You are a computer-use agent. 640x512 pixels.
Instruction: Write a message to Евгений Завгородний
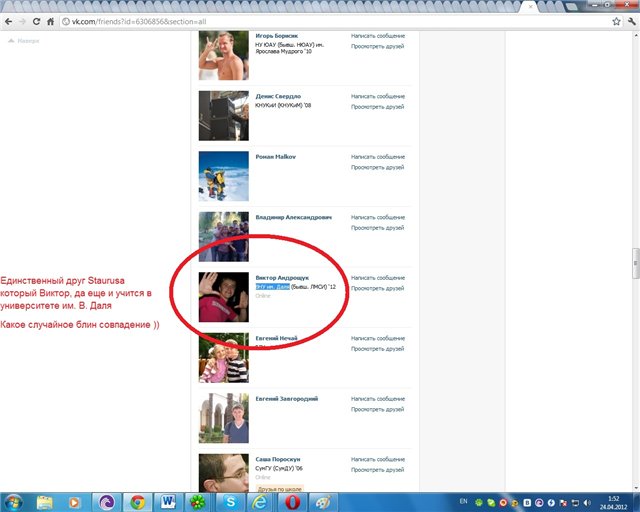(378, 399)
